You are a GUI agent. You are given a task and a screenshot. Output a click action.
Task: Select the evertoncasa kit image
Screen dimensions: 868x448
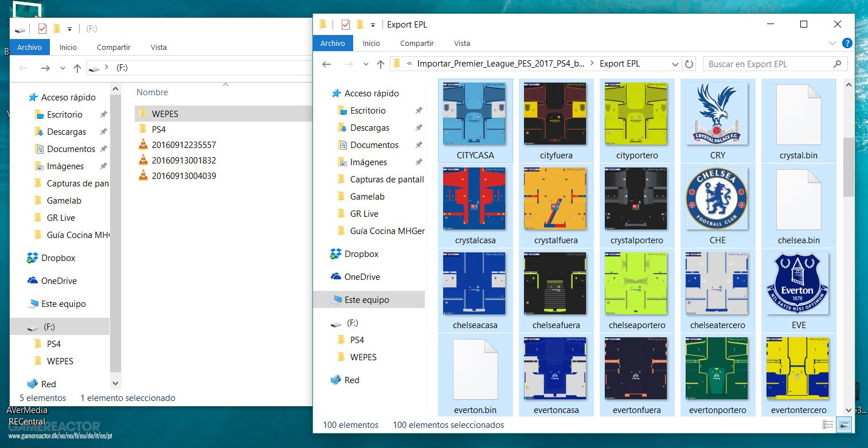click(x=555, y=369)
